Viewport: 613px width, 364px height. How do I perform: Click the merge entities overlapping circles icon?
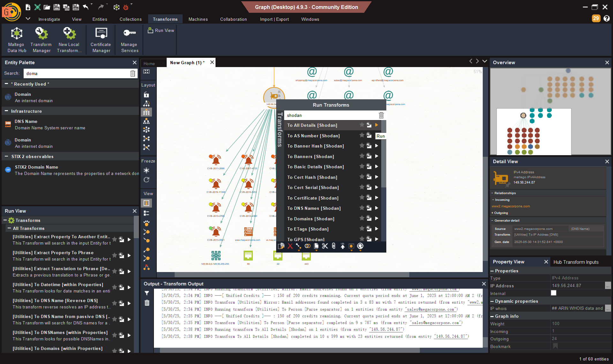(307, 246)
